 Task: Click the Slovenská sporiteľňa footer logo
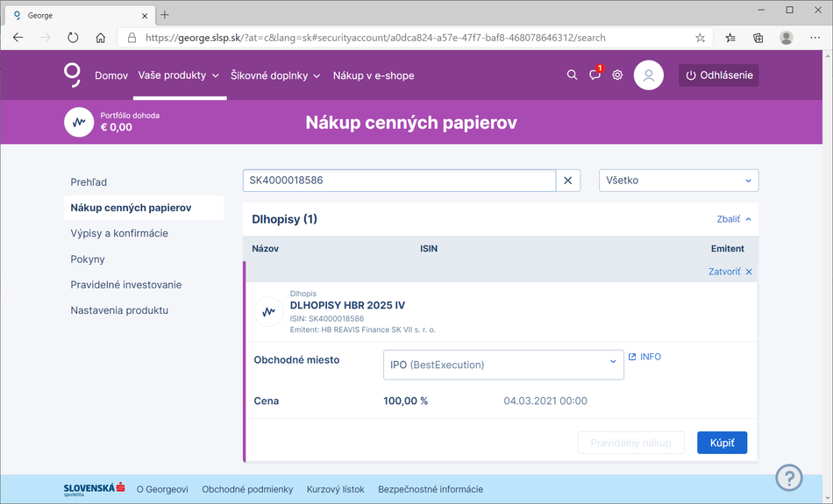coord(94,488)
